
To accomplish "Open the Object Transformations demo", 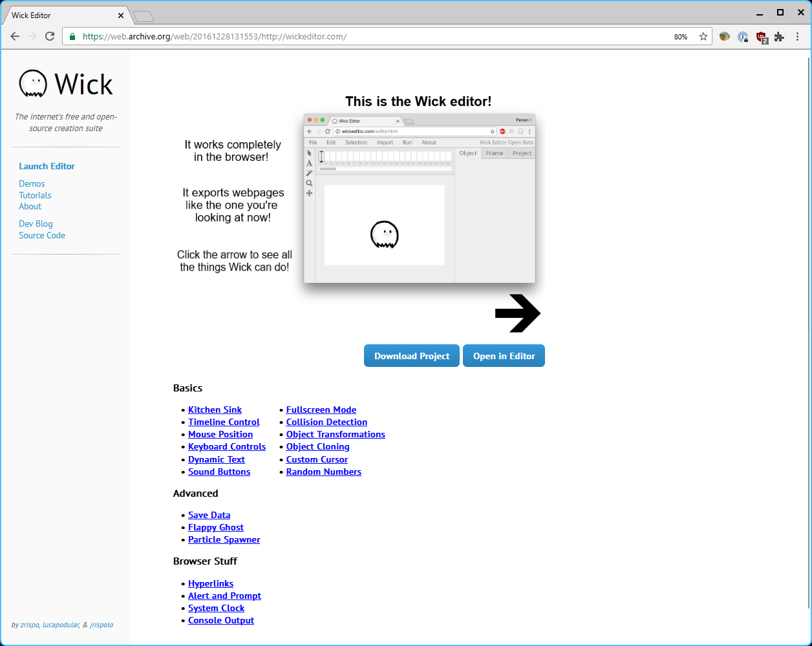I will [x=336, y=434].
